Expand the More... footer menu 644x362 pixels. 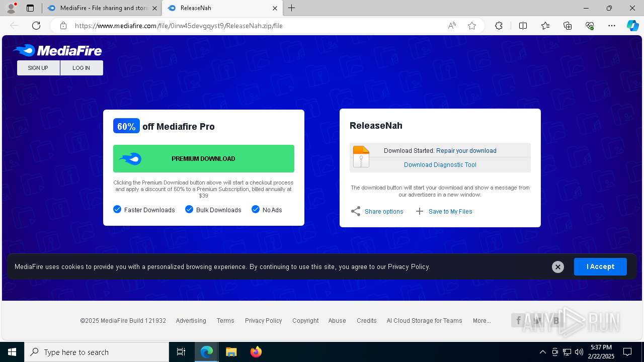tap(481, 321)
